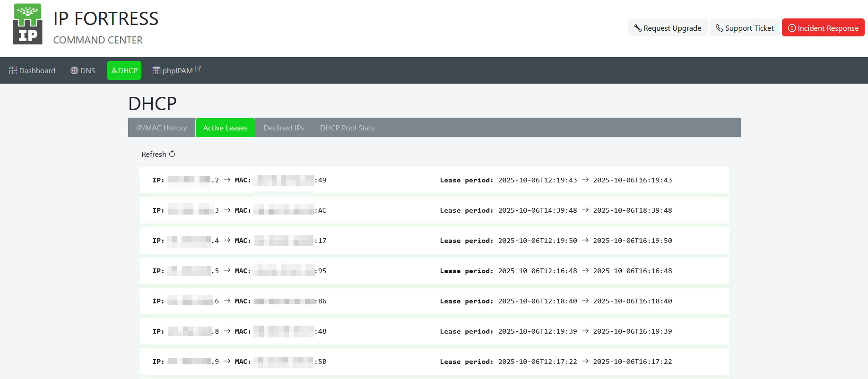868x379 pixels.
Task: Click the Dashboard grid icon
Action: point(13,70)
